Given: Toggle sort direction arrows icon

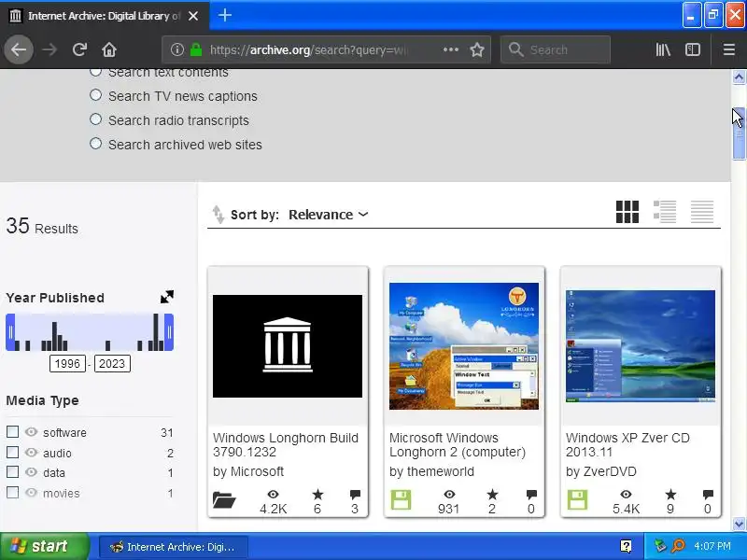Looking at the screenshot, I should [x=218, y=215].
